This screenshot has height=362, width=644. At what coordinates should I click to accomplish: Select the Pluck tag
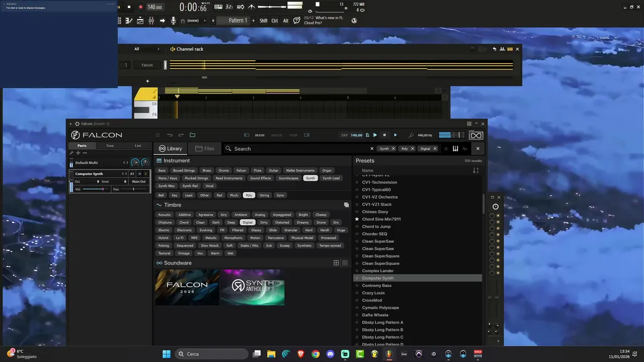tap(234, 195)
